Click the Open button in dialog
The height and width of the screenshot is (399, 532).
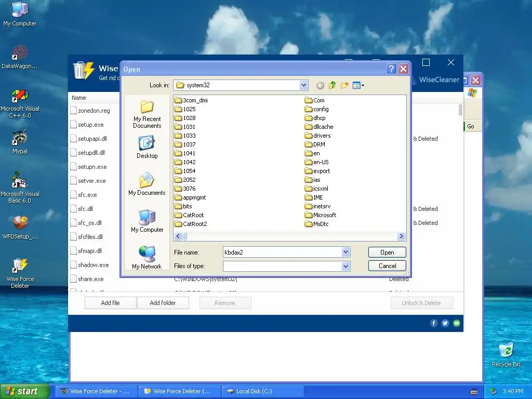coord(387,252)
